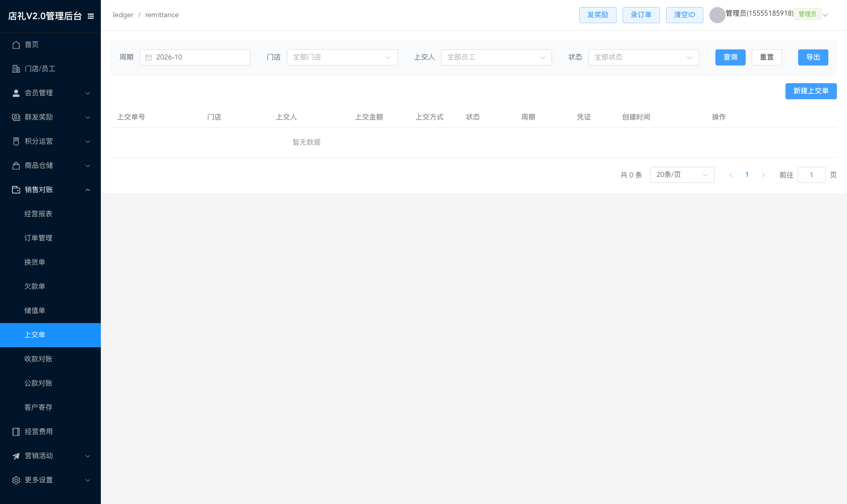Click the 周期 date input 2026-10
Screen dimensions: 847x504
coord(195,57)
